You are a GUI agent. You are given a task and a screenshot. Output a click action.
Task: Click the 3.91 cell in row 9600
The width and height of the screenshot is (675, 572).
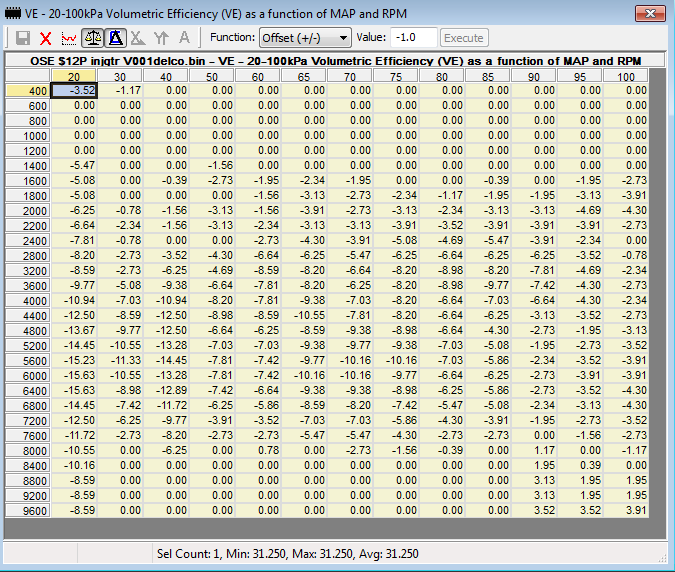pos(626,510)
